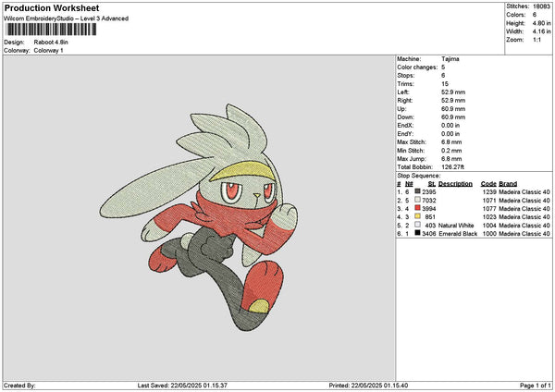Screen dimensions: 555x392
Task: Click the dark gray swatch in stop row 1
Action: tap(418, 191)
